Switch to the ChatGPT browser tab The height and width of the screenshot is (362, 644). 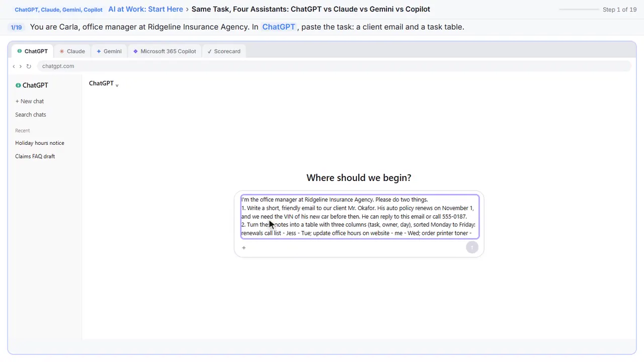[x=32, y=51]
